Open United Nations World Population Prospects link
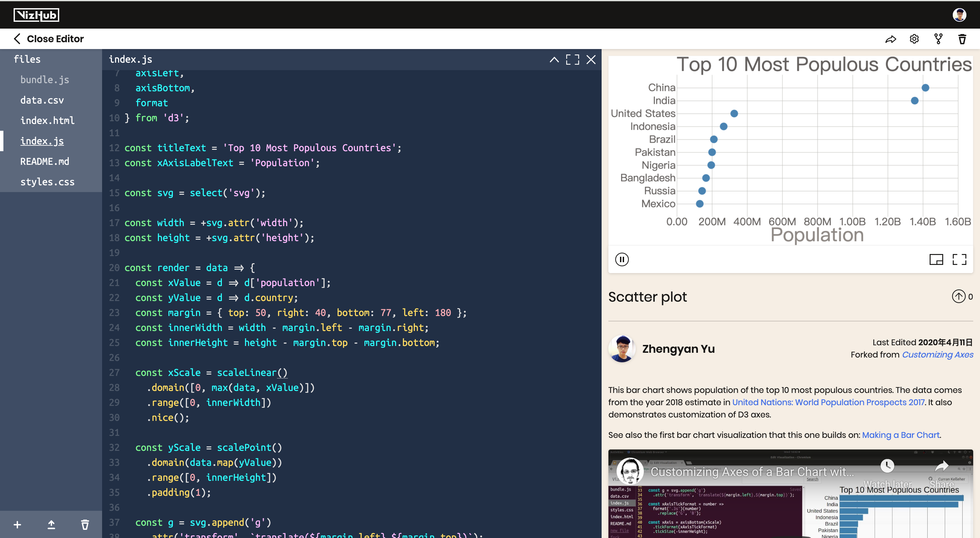The image size is (980, 538). coord(828,402)
